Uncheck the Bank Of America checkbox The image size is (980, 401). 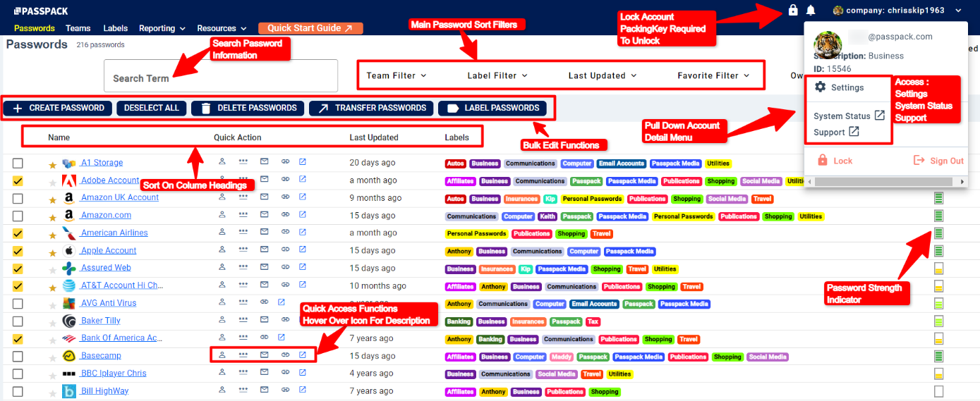(18, 339)
